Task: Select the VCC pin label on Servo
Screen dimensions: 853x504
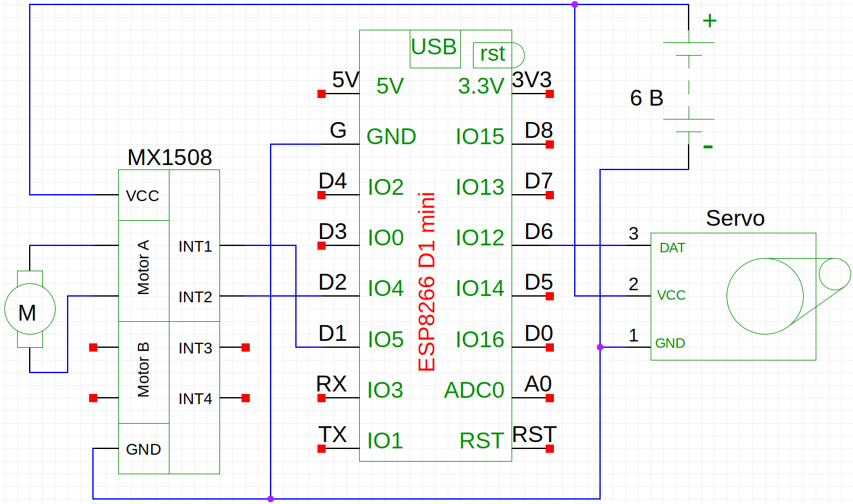Action: pos(672,295)
